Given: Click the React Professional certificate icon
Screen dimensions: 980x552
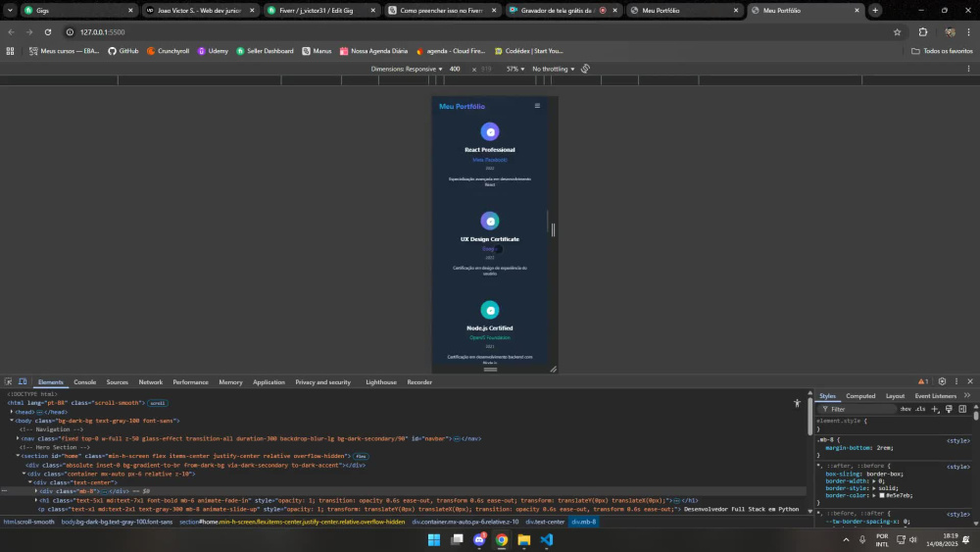Looking at the screenshot, I should [x=490, y=132].
